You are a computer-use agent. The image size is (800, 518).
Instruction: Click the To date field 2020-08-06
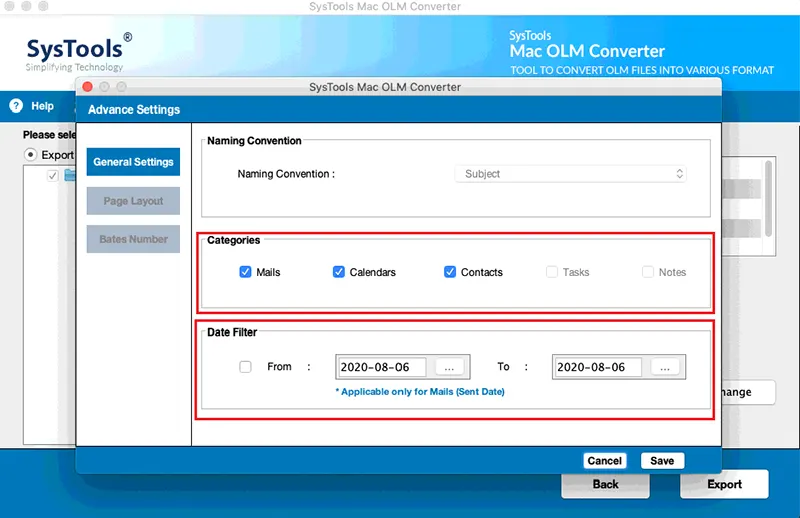[x=598, y=367]
